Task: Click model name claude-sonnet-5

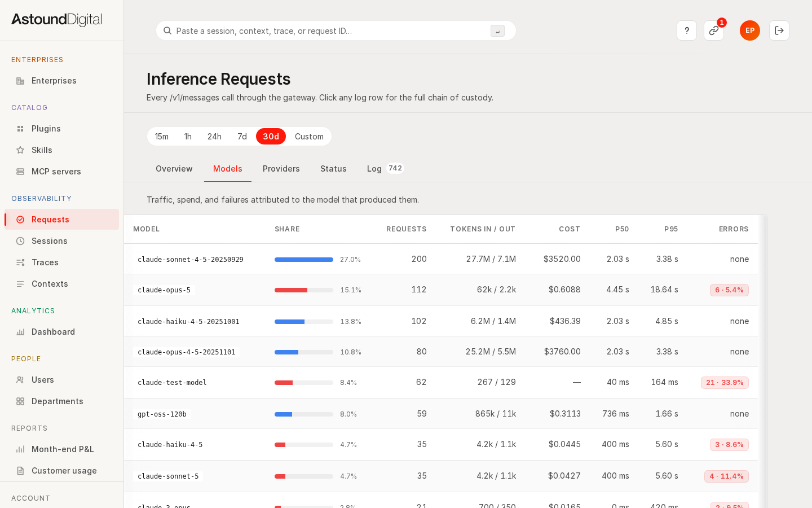Action: pyautogui.click(x=168, y=476)
